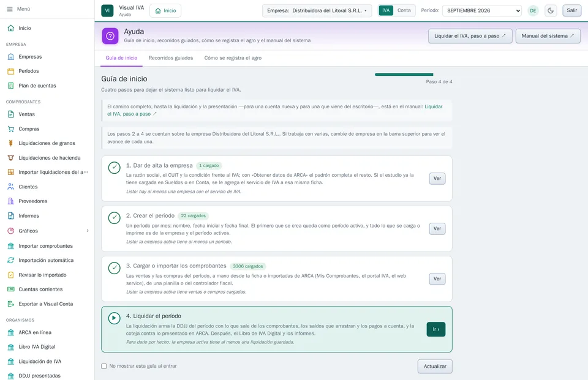
Task: Switch module to IVA
Action: 386,10
